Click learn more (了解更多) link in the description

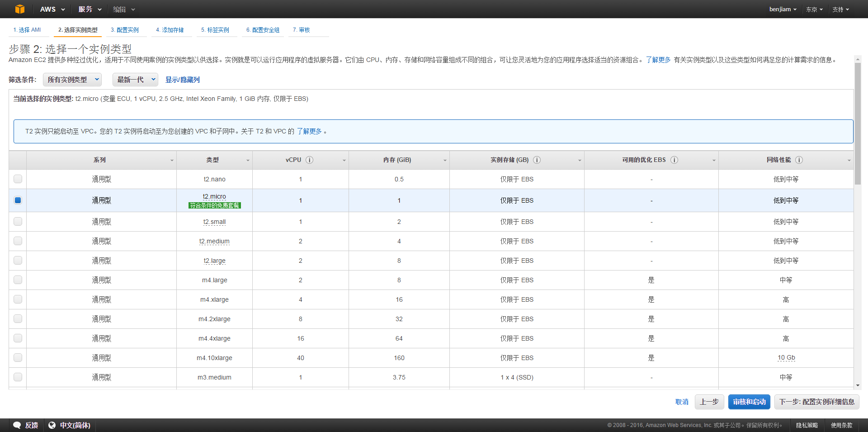[x=658, y=60]
